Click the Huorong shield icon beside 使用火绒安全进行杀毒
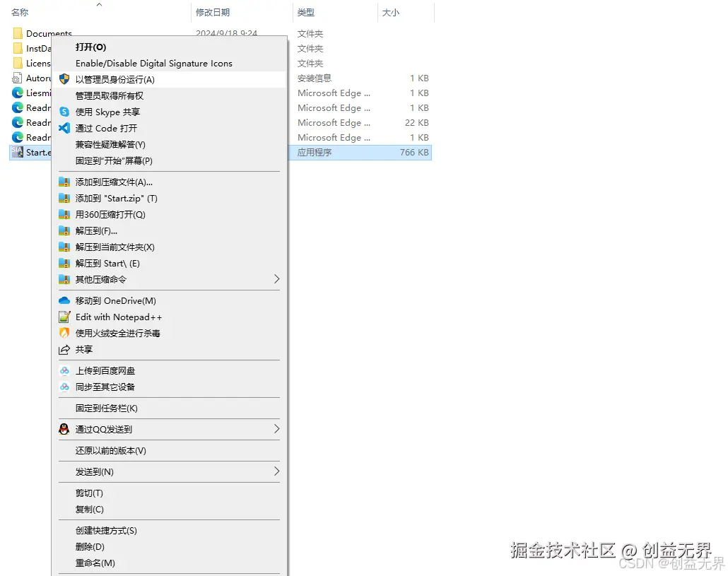Screen dimensions: 728x576 pyautogui.click(x=64, y=333)
